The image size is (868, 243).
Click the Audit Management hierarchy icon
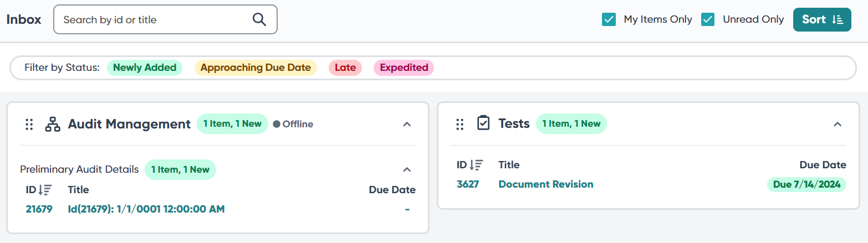pyautogui.click(x=53, y=125)
